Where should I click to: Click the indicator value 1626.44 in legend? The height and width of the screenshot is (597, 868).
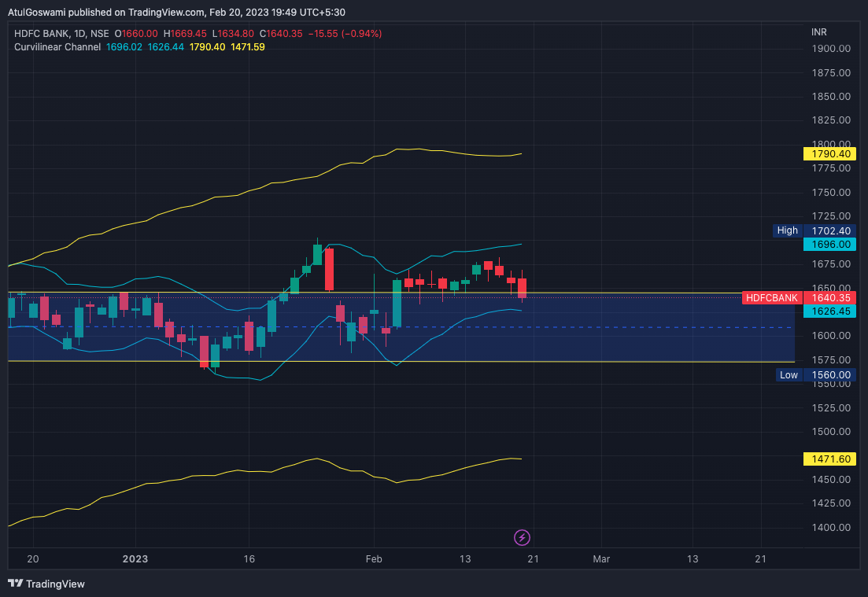165,47
